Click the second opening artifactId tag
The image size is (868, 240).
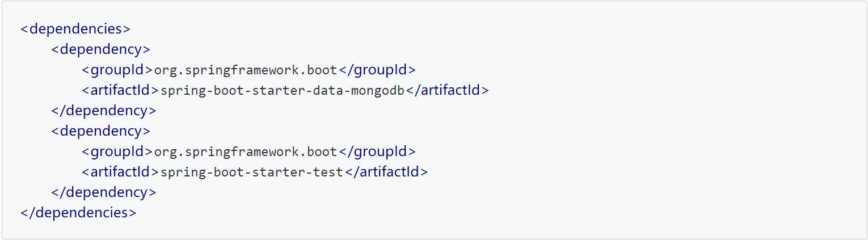121,172
